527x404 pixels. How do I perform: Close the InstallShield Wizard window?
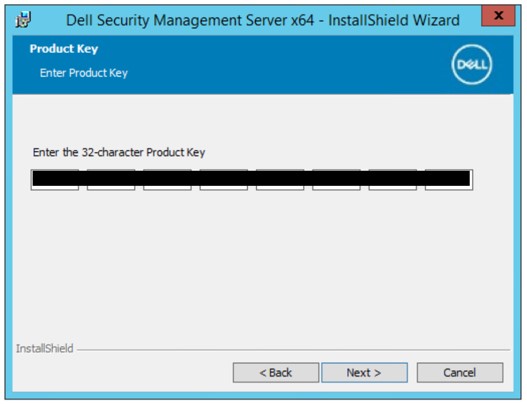498,15
